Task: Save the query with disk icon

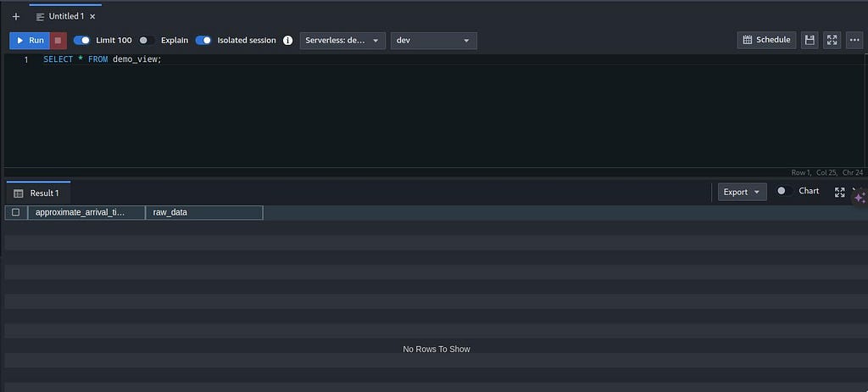Action: 810,40
